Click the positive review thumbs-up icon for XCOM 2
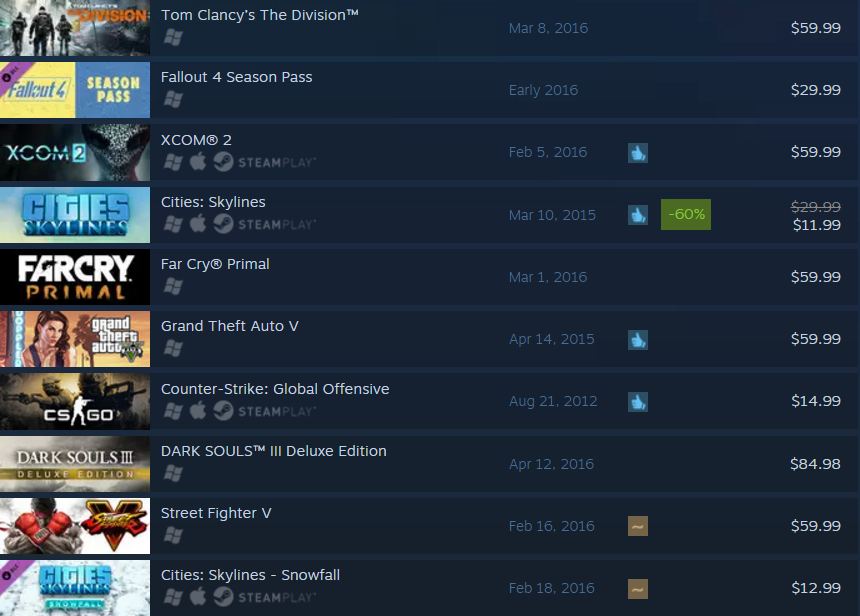 637,152
